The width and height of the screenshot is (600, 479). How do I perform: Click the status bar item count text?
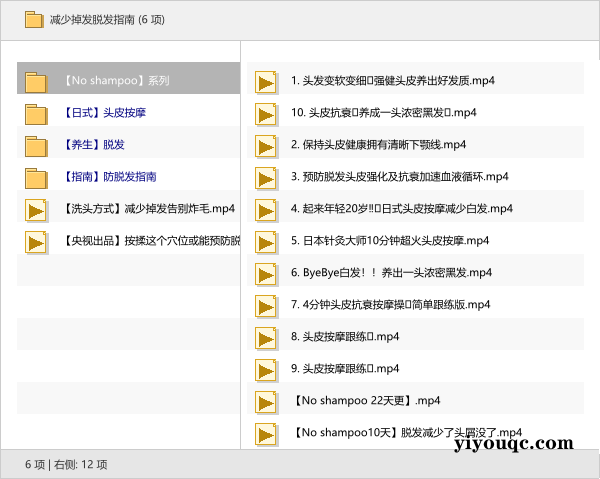click(x=67, y=464)
